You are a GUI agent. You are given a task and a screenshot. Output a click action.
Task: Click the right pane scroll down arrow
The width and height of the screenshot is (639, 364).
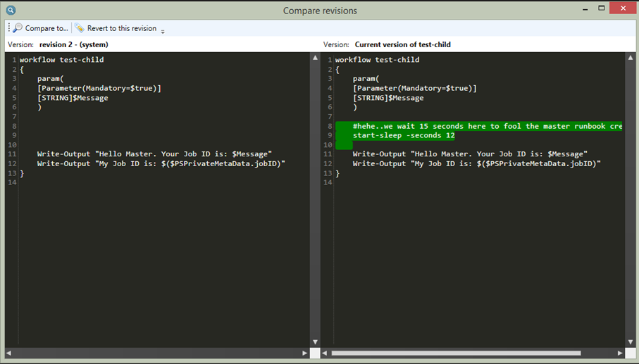tap(631, 342)
